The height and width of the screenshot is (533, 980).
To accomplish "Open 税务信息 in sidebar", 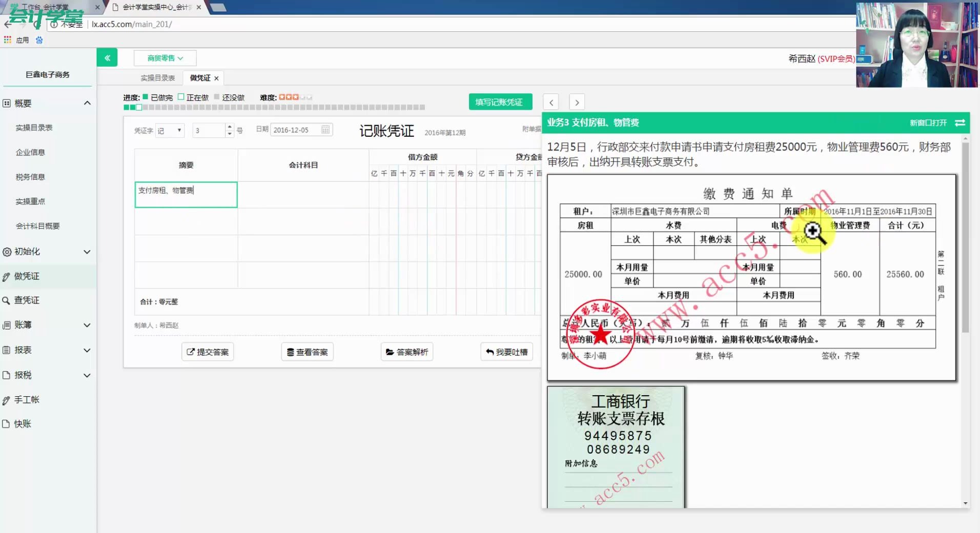I will (30, 177).
